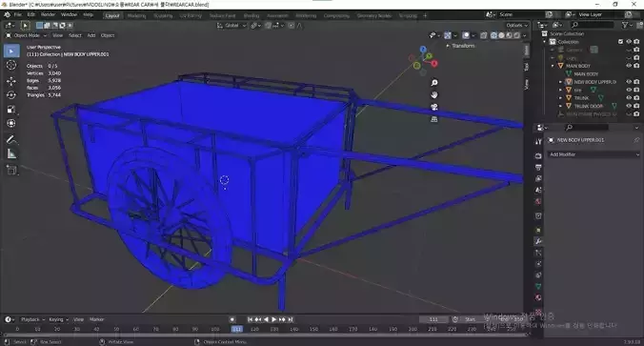The height and width of the screenshot is (346, 644).
Task: Open the Render menu
Action: 48,14
